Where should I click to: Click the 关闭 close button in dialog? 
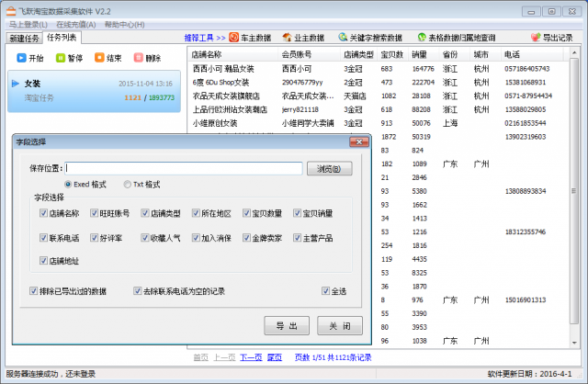340,325
